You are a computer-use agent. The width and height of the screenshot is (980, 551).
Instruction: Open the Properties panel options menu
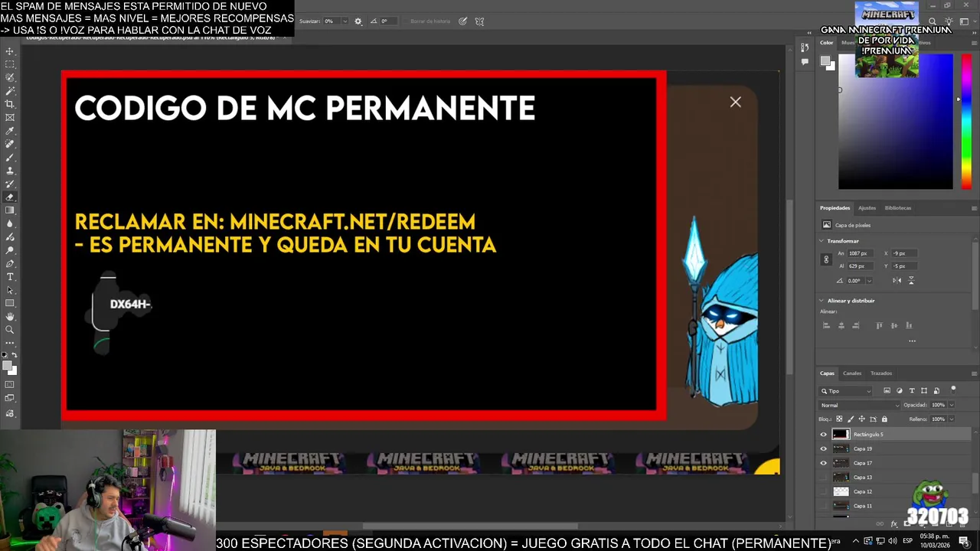[x=974, y=208]
